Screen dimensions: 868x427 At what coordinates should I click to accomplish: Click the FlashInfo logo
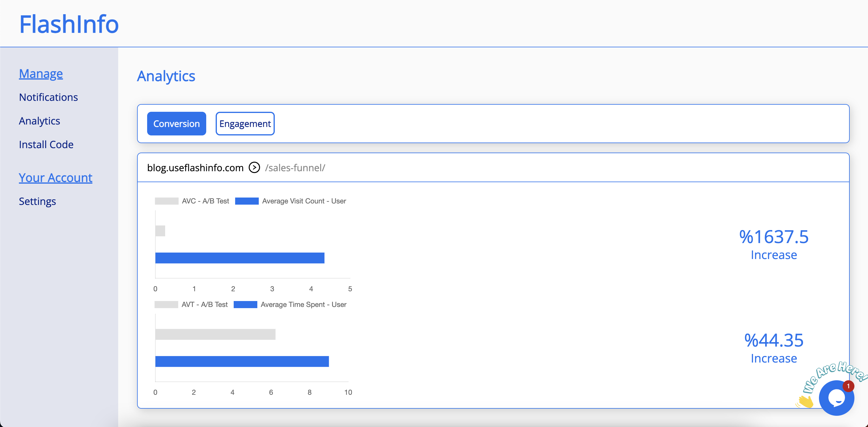click(x=69, y=24)
